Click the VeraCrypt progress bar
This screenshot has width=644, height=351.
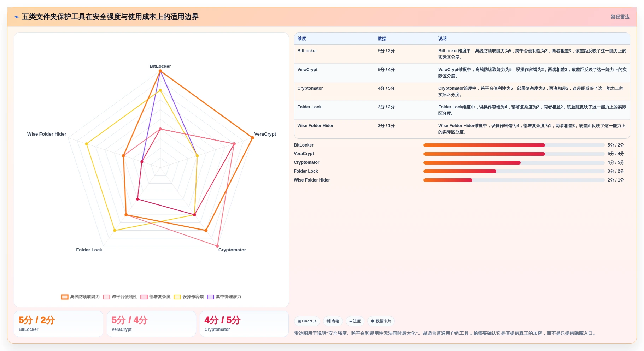[514, 154]
